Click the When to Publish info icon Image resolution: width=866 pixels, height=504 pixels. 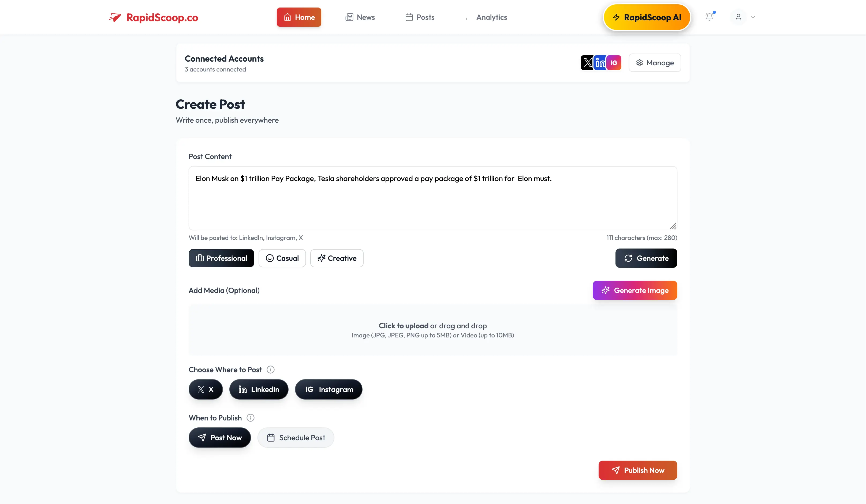click(251, 418)
